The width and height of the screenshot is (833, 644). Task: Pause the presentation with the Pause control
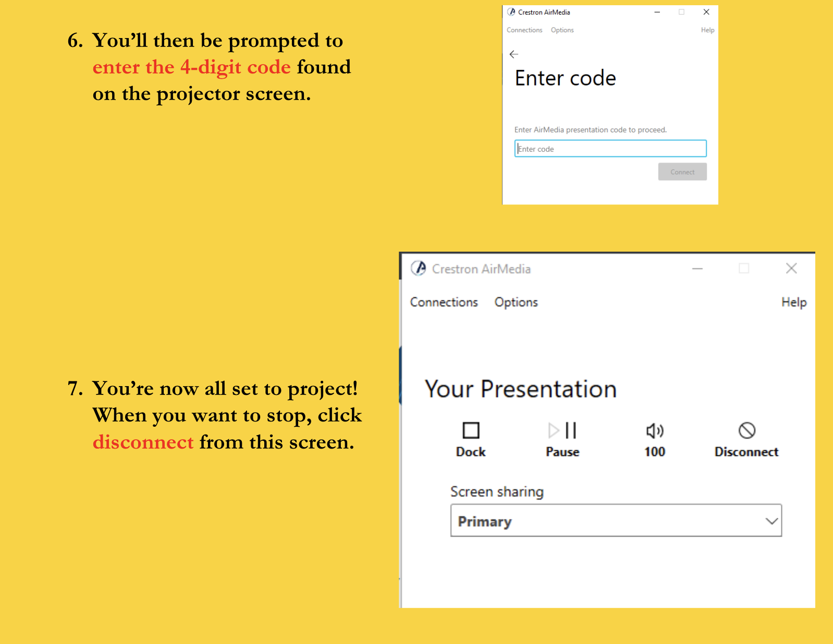pos(562,430)
